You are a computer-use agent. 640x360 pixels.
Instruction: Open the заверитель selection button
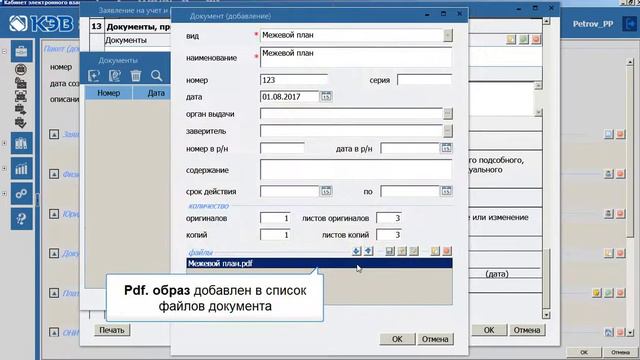tap(448, 131)
